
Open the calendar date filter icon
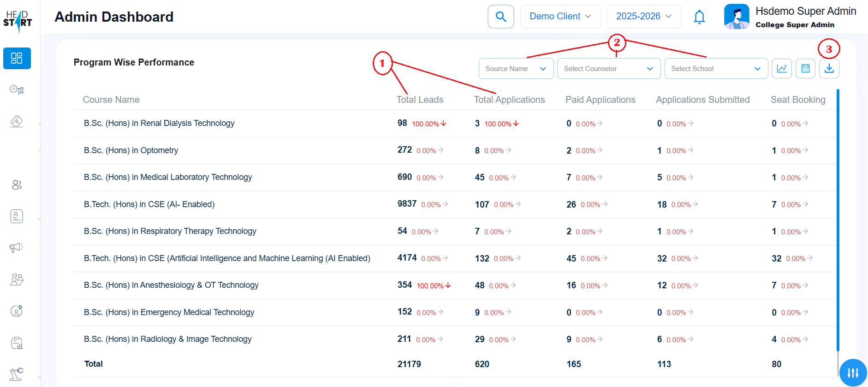805,69
